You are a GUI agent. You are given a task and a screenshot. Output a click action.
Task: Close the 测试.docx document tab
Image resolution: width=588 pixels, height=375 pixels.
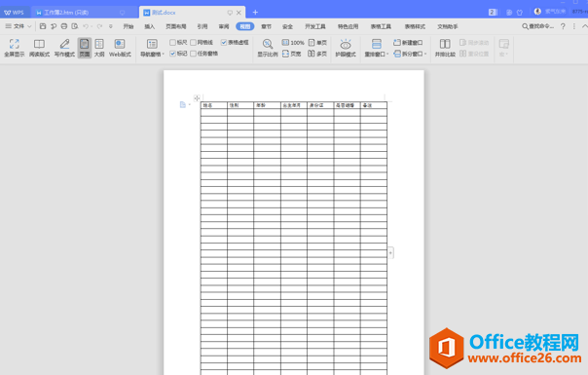tap(239, 13)
